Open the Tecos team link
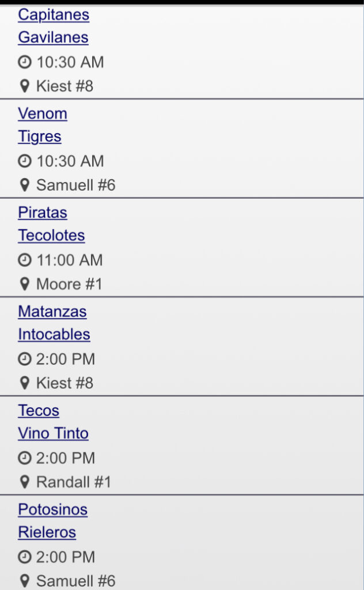This screenshot has width=364, height=590. [38, 411]
